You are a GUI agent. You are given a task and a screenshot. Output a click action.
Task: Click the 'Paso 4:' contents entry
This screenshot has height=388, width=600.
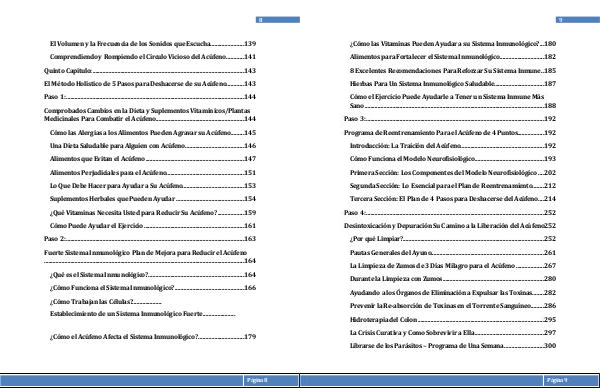(450, 213)
